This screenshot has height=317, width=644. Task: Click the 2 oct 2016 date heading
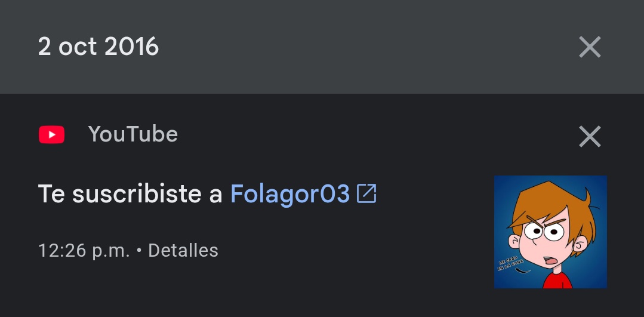pos(98,47)
